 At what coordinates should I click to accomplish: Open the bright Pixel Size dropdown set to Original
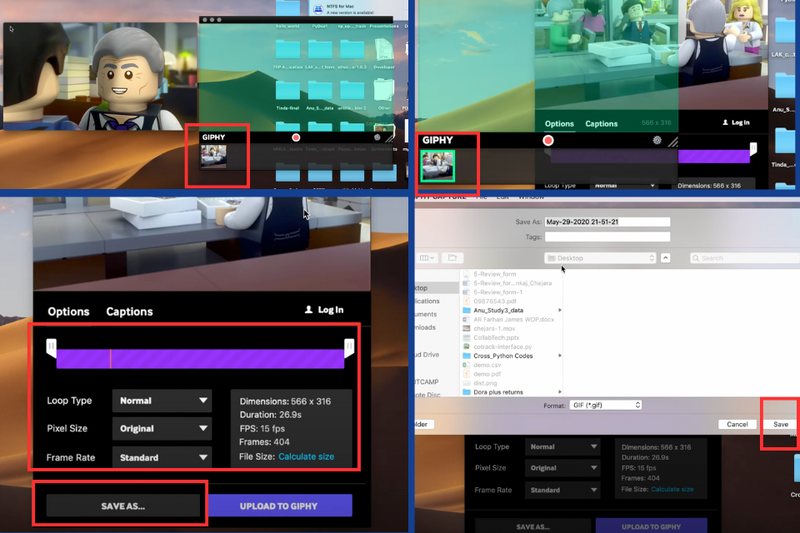[162, 428]
